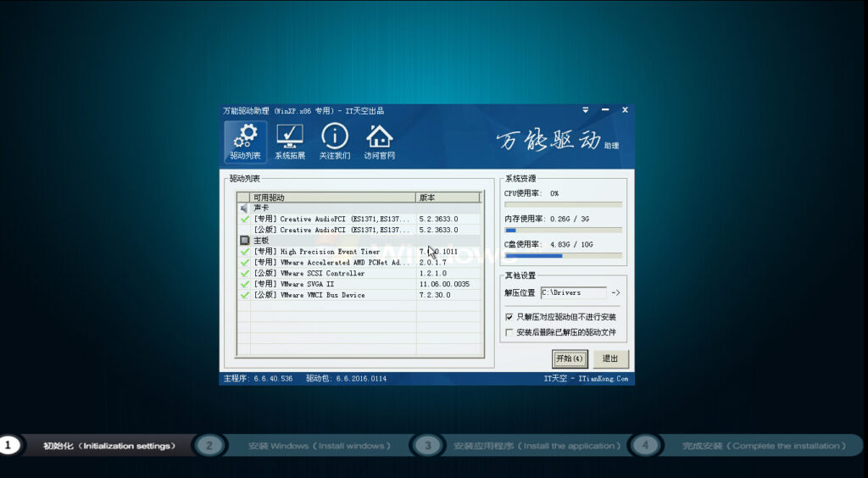
Task: Select version 7.2.30.0 cell
Action: (435, 295)
